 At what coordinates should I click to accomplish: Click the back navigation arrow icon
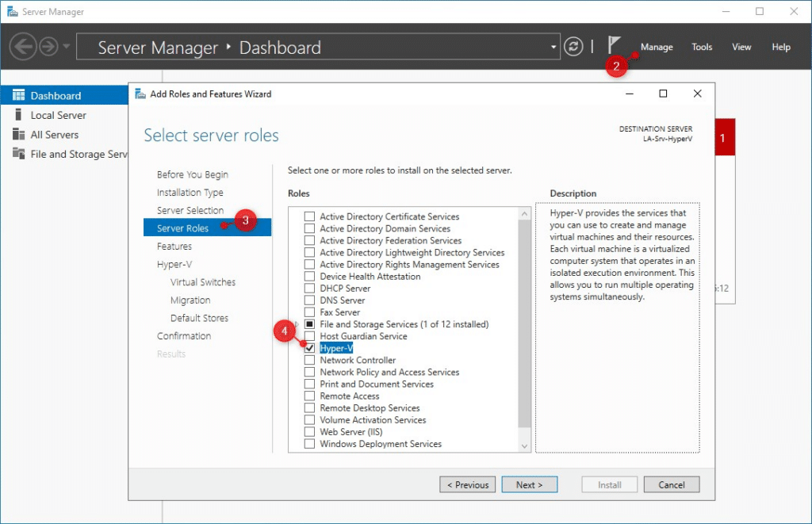(x=23, y=47)
